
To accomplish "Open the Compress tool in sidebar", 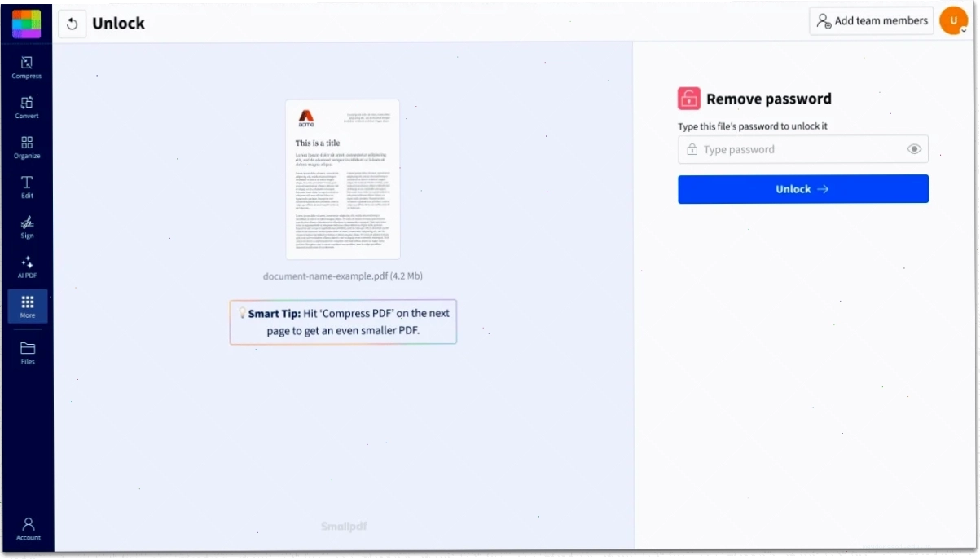I will (27, 68).
